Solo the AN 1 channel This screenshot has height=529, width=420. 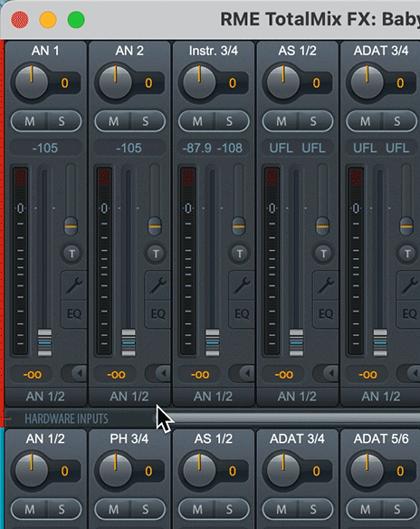(62, 121)
